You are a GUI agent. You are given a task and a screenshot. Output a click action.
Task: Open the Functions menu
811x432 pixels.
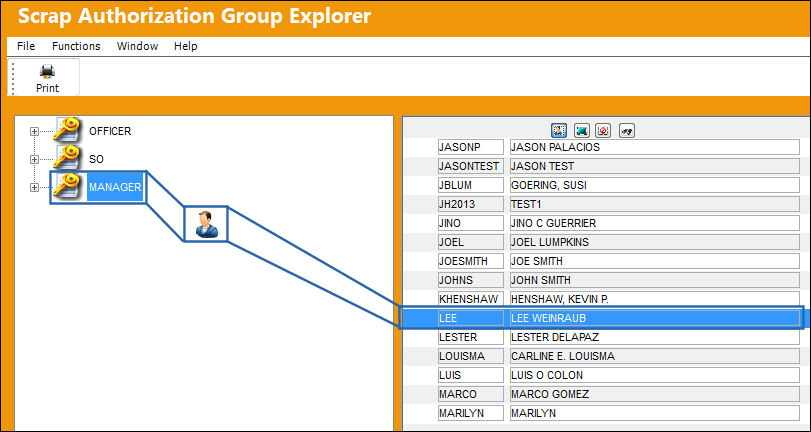[76, 46]
